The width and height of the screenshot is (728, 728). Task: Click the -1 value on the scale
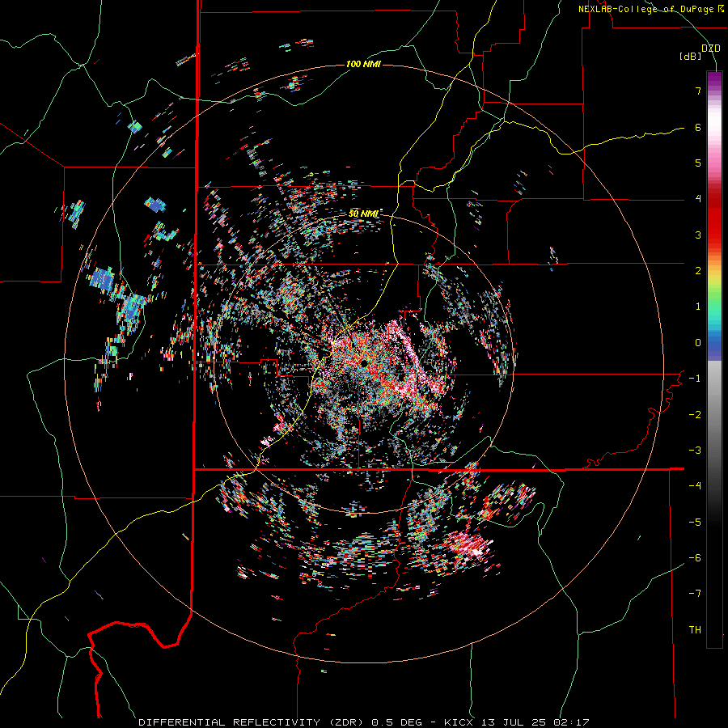coord(695,379)
